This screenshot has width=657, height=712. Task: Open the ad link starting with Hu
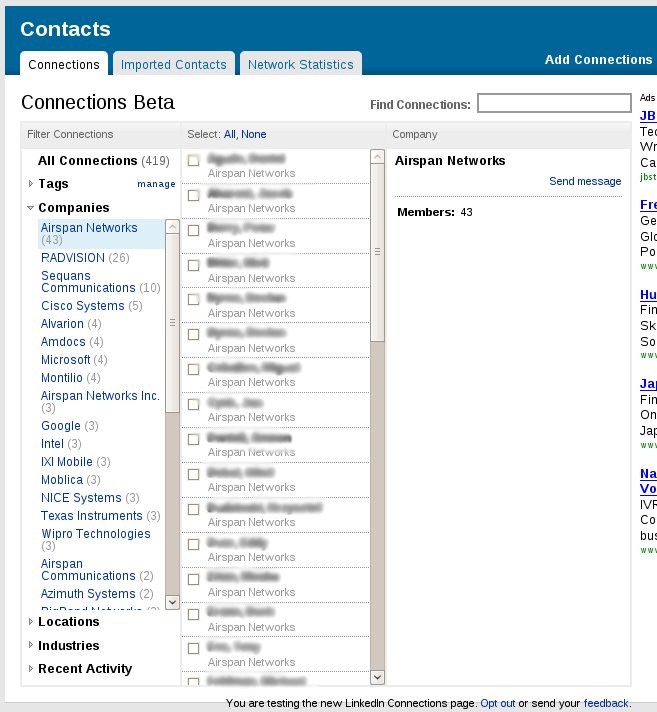click(648, 294)
